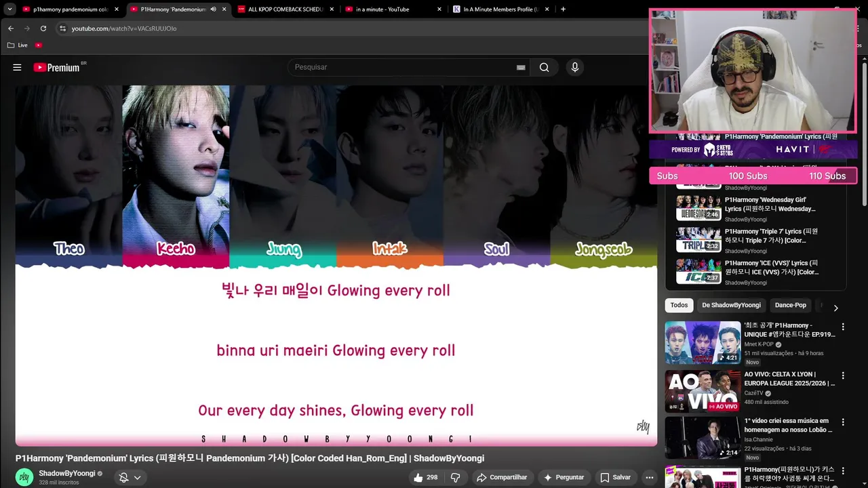Open the tab search dropdown arrow
Viewport: 868px width, 488px height.
pos(9,9)
